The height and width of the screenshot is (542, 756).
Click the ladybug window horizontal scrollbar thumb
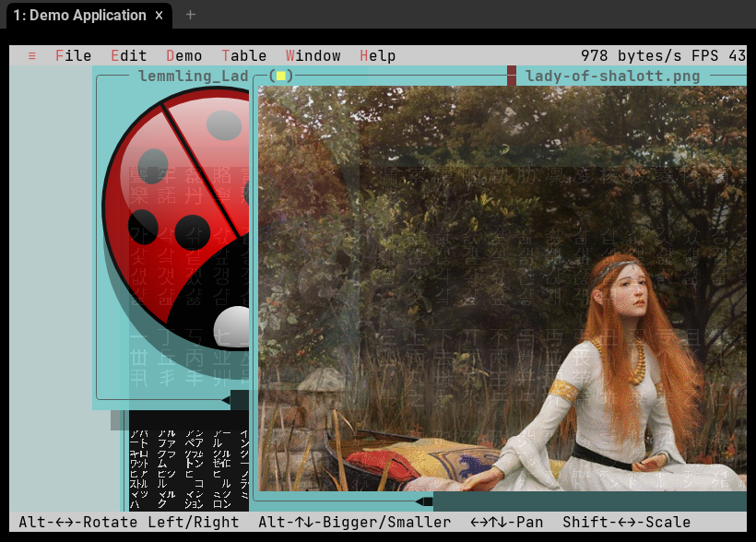pyautogui.click(x=240, y=400)
